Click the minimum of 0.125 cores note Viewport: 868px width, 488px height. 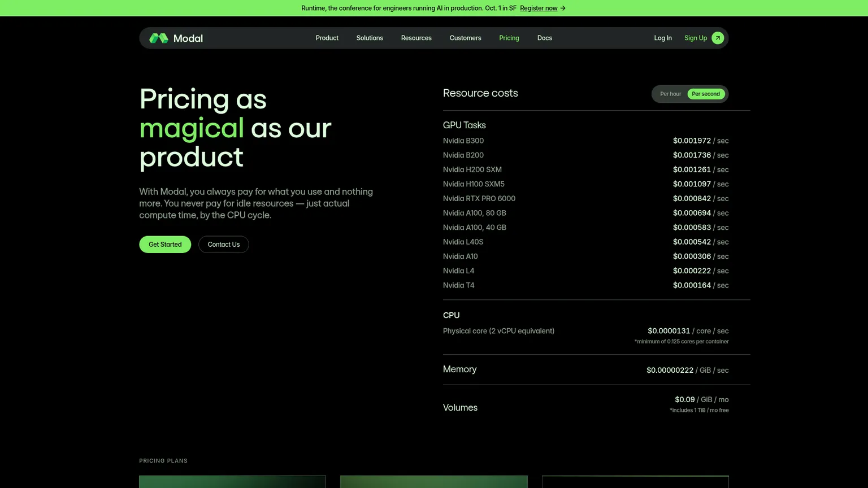pyautogui.click(x=682, y=342)
